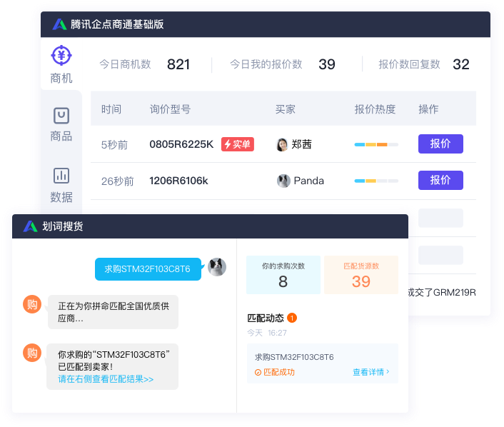504x427 pixels.
Task: Click the 今天 16:27 timestamp
Action: (x=267, y=333)
